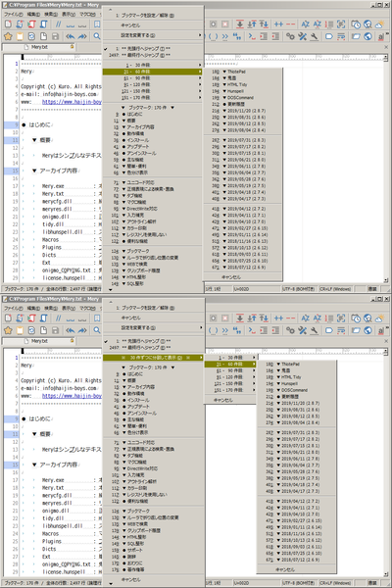Click UTF-8 (BOM付き) in upper window status bar

click(299, 289)
